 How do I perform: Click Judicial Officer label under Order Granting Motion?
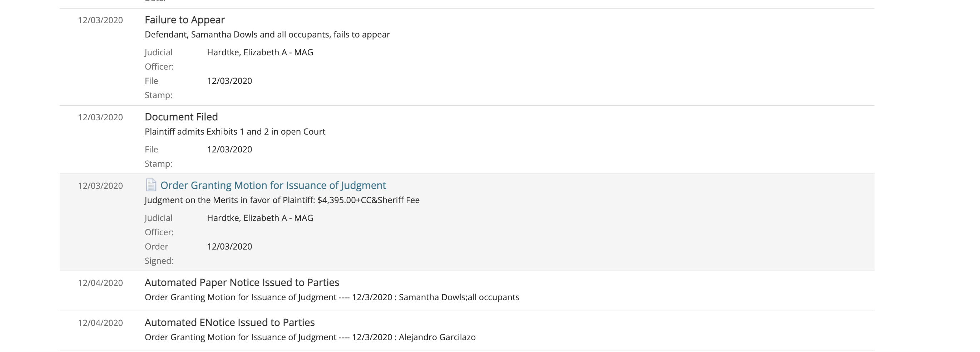coord(159,225)
